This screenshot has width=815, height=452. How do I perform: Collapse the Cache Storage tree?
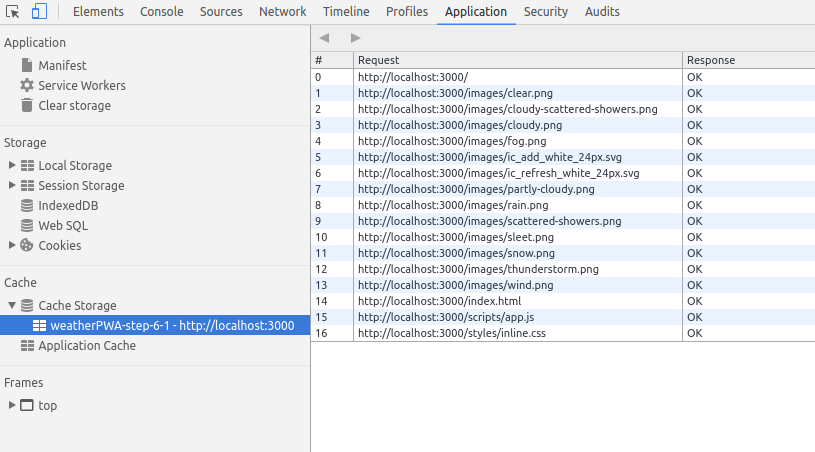pos(11,305)
